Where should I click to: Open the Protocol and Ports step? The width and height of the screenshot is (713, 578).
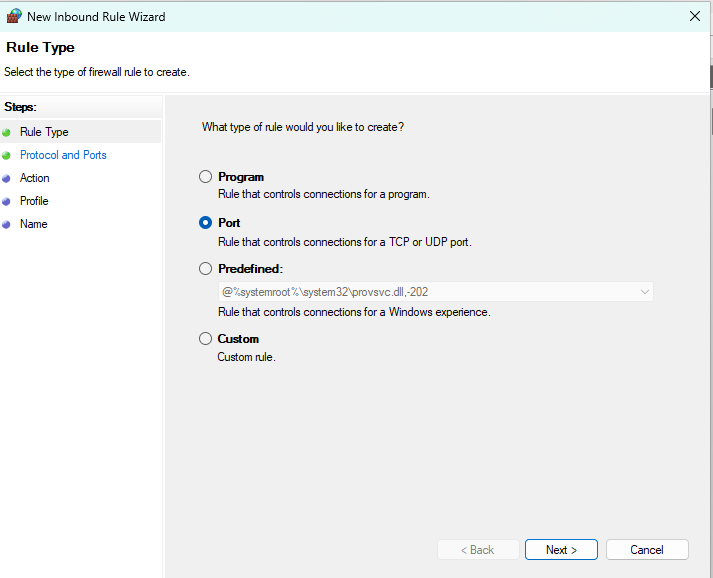(63, 155)
